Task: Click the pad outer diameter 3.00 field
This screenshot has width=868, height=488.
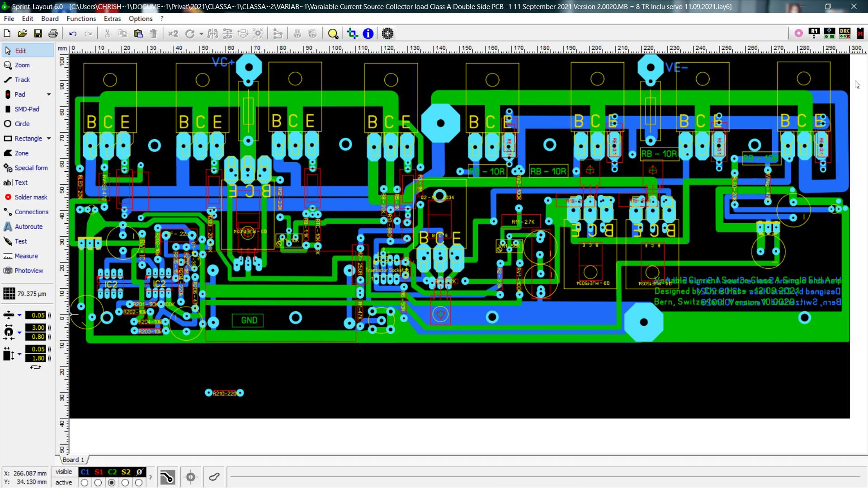Action: [x=35, y=328]
